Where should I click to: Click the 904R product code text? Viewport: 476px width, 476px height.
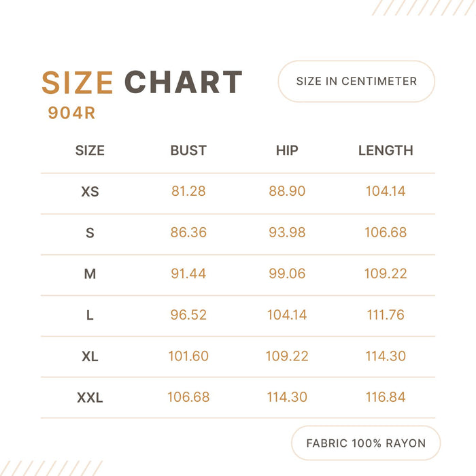pos(71,114)
